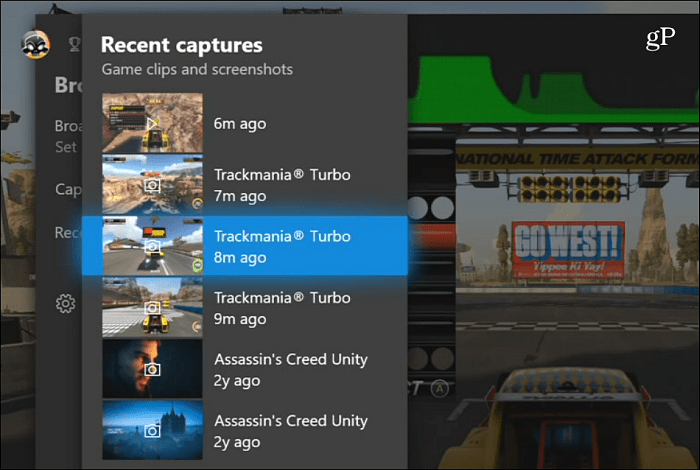Open the highlighted Trackmania Turbo 8m ago thumbnail

(x=152, y=246)
